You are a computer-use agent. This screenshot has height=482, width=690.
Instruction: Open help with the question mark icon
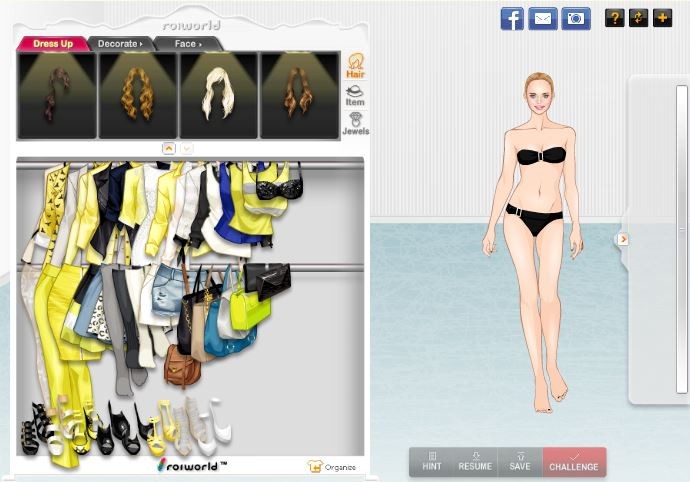614,18
